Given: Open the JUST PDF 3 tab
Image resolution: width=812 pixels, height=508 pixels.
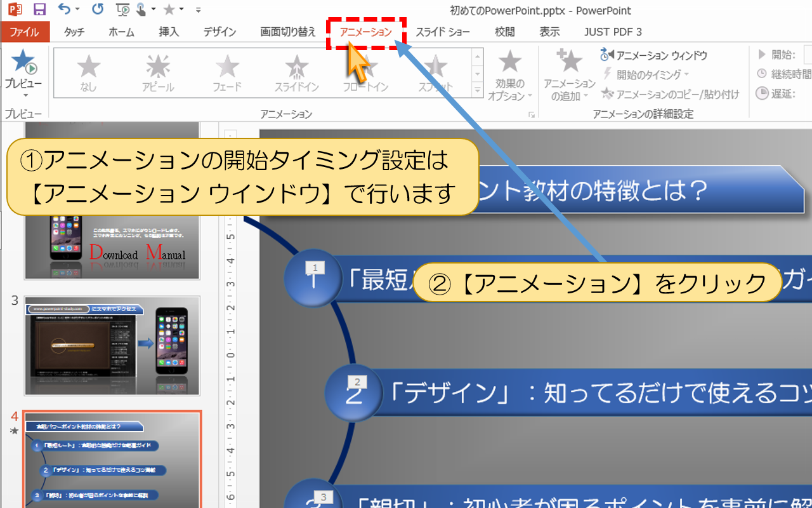Looking at the screenshot, I should [613, 32].
